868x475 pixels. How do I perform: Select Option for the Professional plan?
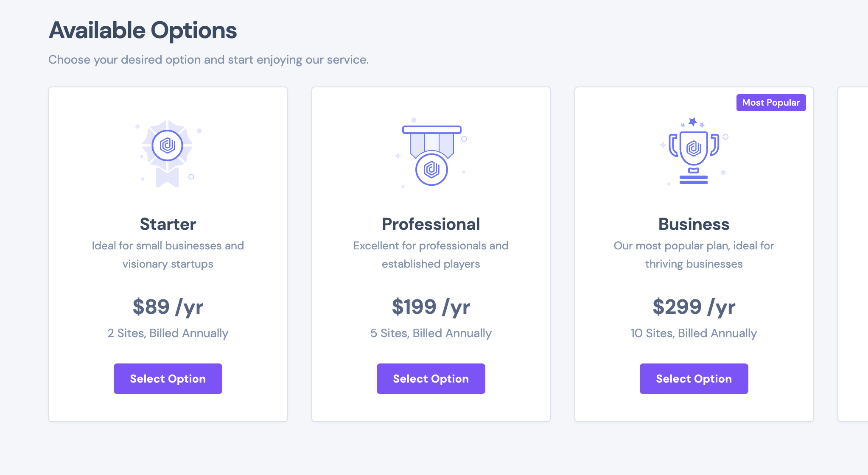coord(431,378)
